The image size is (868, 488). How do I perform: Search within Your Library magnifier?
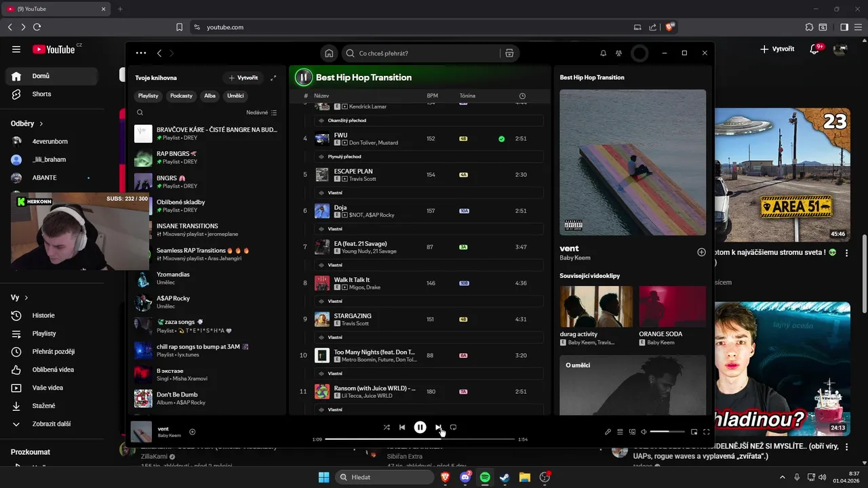(x=140, y=113)
